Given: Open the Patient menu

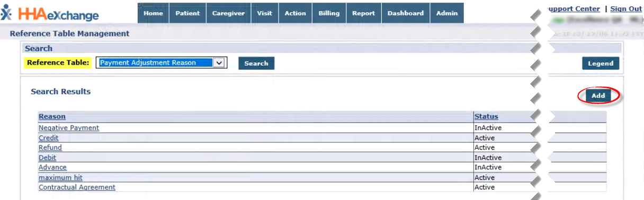Looking at the screenshot, I should click(187, 13).
